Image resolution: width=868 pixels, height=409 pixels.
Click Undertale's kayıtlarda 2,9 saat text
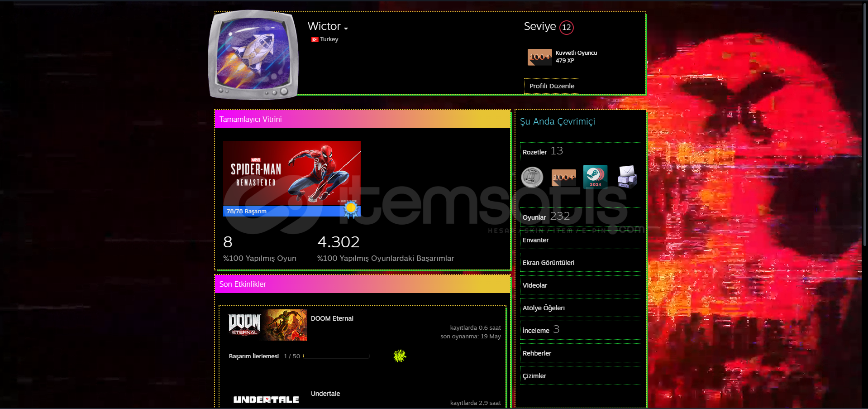click(475, 403)
